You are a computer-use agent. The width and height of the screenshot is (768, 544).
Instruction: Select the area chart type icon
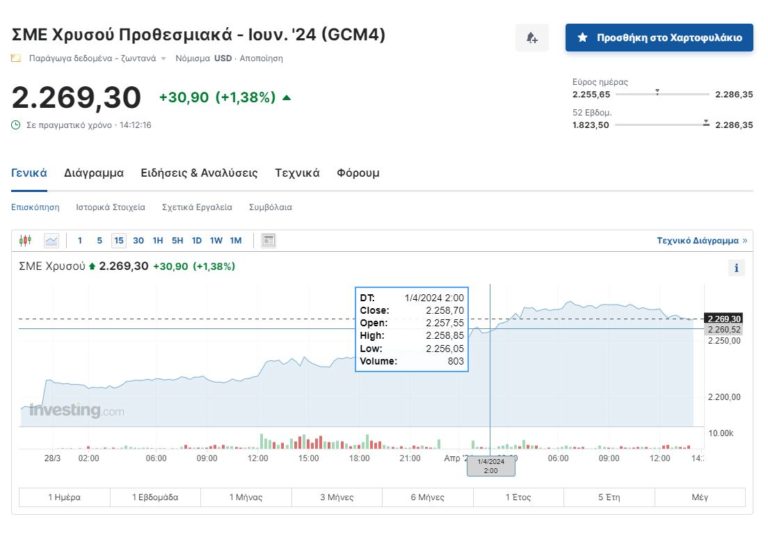point(51,240)
